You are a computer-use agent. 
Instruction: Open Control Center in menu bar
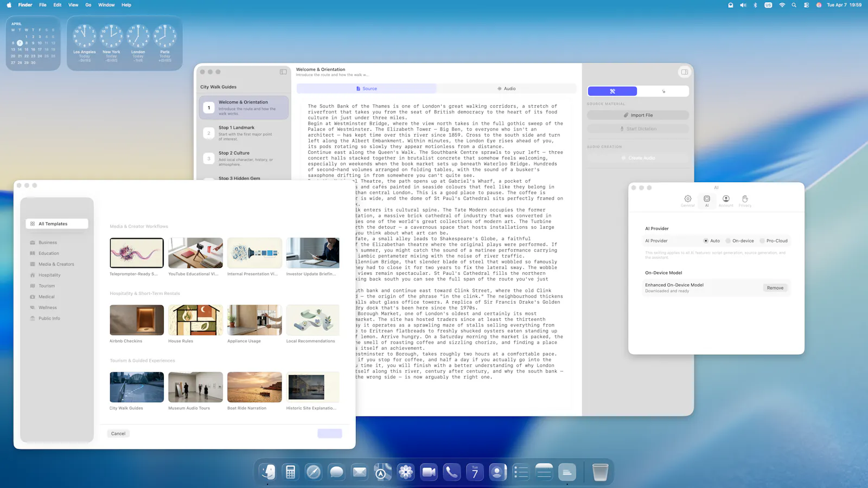coord(807,5)
